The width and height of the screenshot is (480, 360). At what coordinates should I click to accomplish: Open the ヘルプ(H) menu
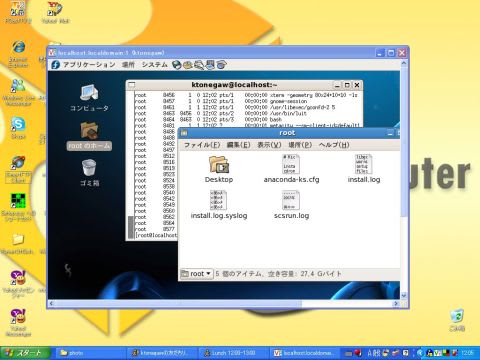pyautogui.click(x=334, y=145)
